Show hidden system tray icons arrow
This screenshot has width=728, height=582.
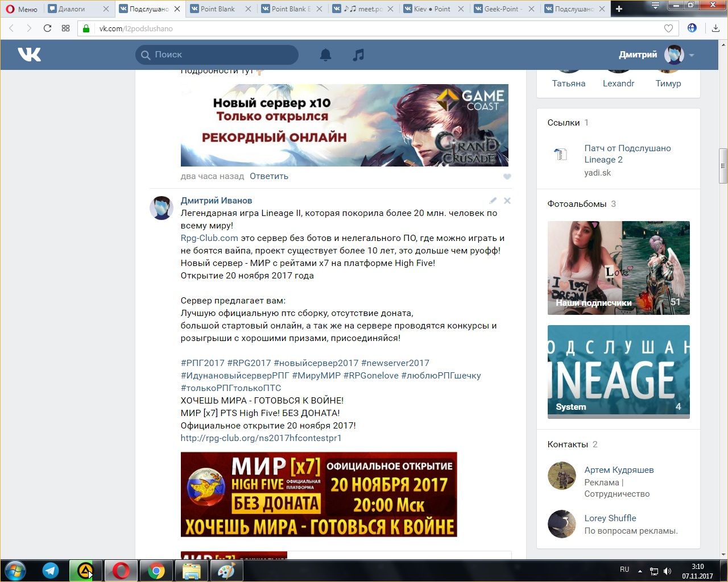pos(640,571)
